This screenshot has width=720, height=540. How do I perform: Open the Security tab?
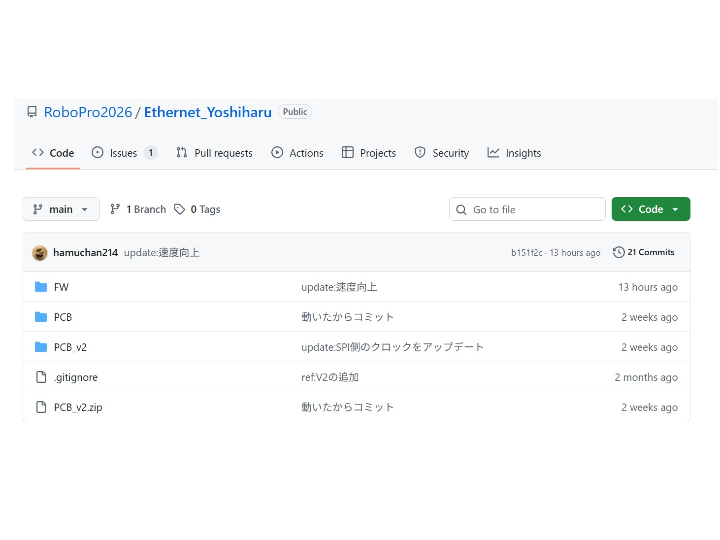(441, 153)
